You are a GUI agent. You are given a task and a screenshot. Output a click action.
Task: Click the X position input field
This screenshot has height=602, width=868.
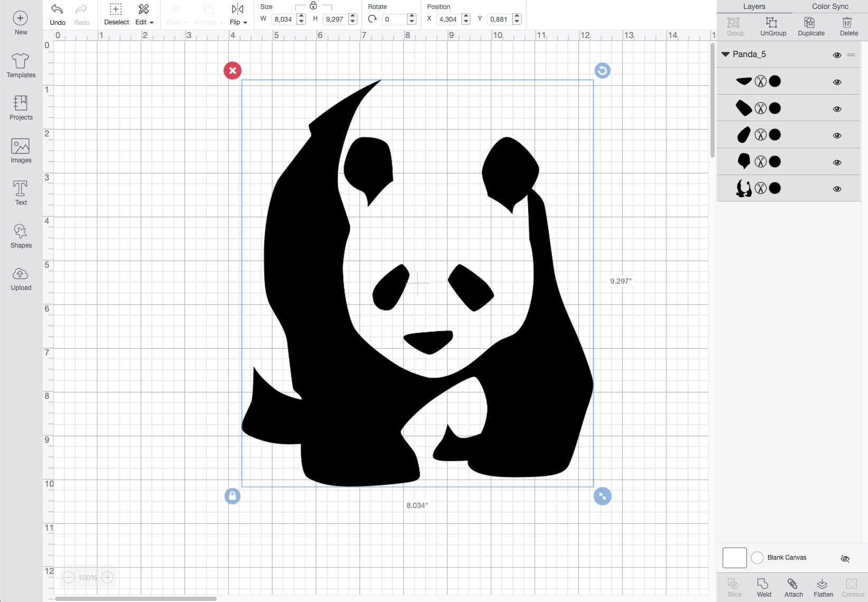448,19
